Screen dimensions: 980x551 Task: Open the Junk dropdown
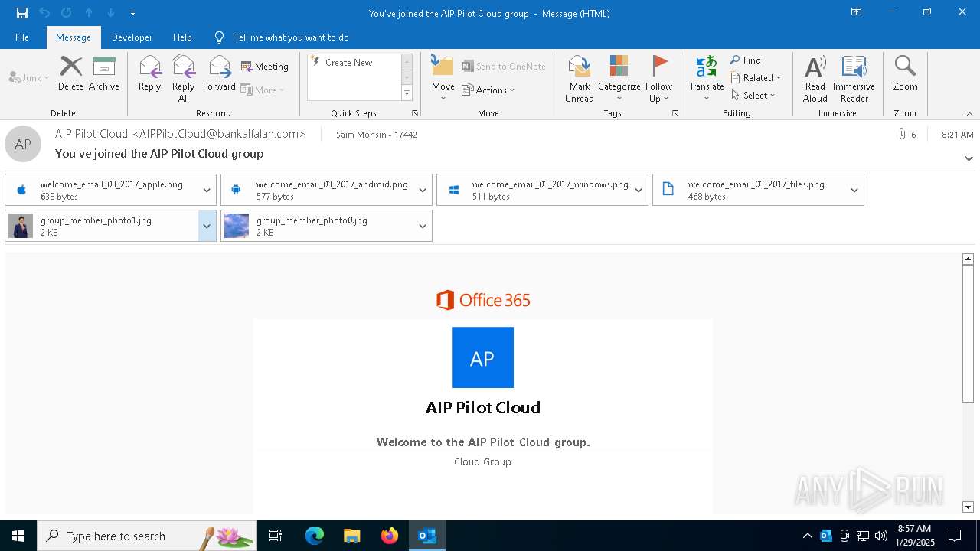click(x=29, y=77)
